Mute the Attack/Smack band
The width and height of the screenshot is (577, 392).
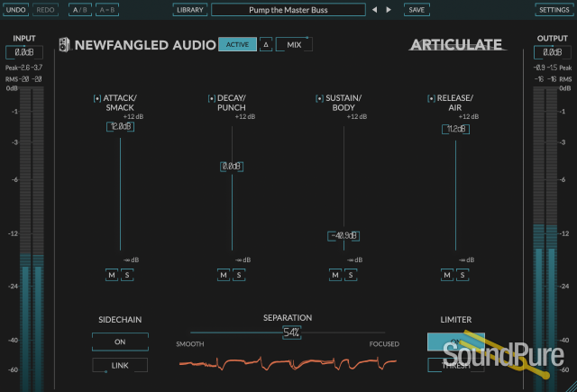[x=112, y=274]
